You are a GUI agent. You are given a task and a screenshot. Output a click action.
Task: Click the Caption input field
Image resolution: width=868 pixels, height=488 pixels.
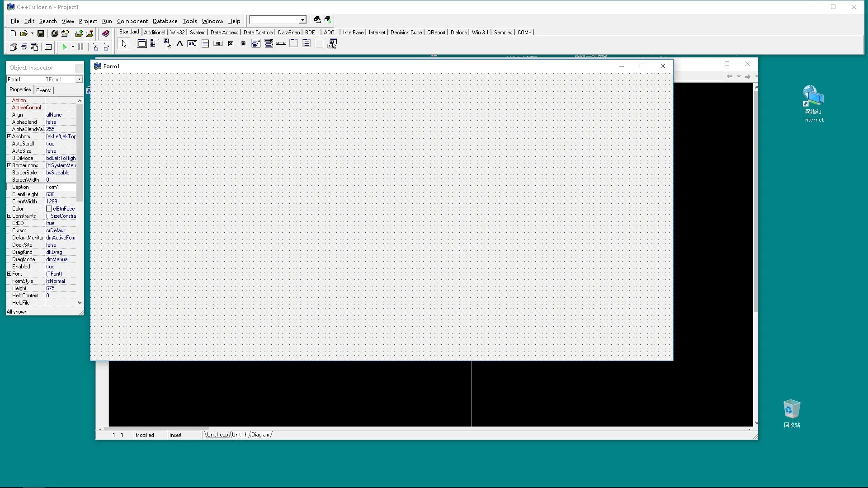[x=61, y=187]
